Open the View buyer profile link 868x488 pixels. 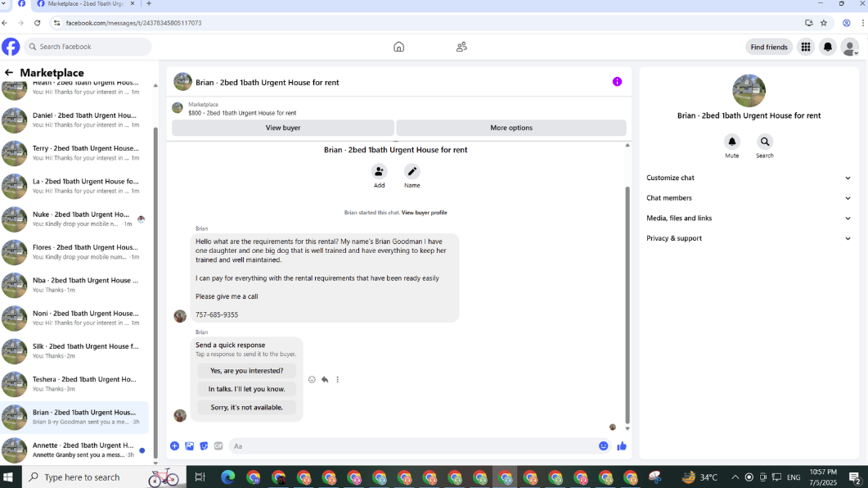[424, 213]
